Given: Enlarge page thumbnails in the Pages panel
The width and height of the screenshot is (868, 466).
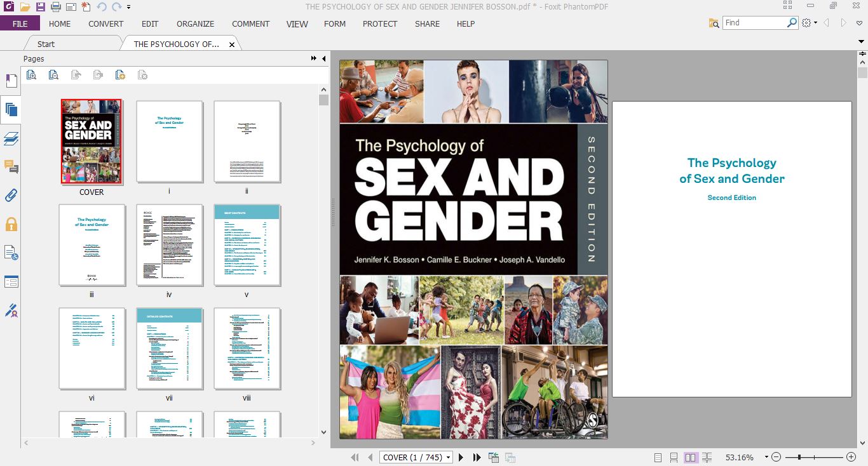Looking at the screenshot, I should tap(31, 75).
